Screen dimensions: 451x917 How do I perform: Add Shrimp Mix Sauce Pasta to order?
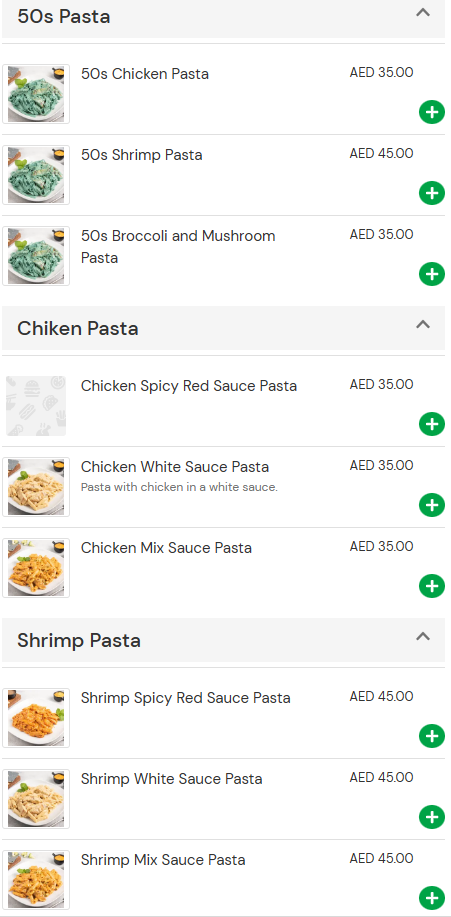coord(432,898)
